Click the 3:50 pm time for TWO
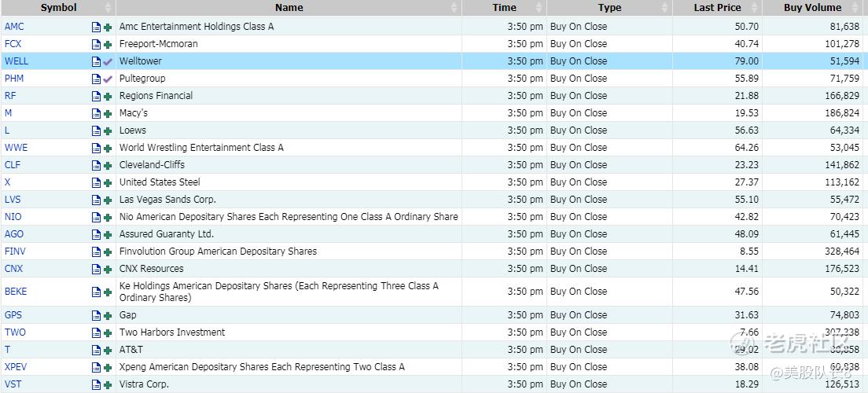The image size is (868, 393). (525, 332)
